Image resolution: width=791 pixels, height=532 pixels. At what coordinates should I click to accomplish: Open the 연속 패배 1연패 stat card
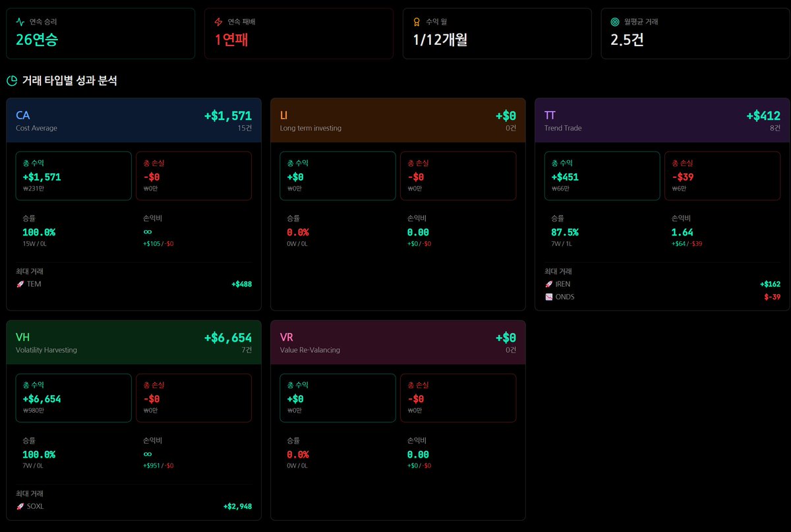click(x=299, y=34)
